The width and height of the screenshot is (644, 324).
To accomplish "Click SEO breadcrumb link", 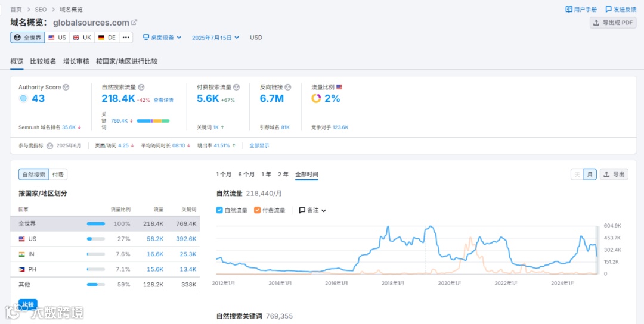I will 41,9.
